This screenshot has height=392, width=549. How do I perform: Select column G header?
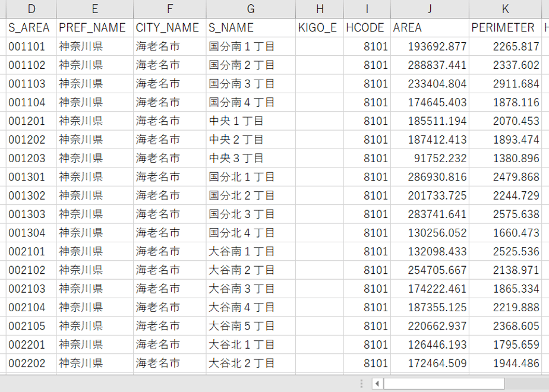(x=251, y=9)
